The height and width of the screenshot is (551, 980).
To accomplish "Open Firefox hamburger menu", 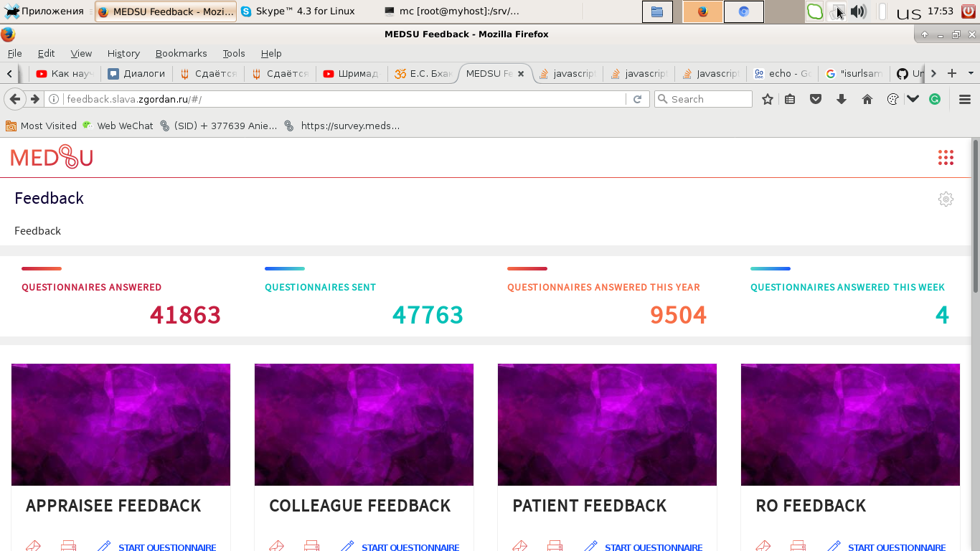I will [965, 99].
